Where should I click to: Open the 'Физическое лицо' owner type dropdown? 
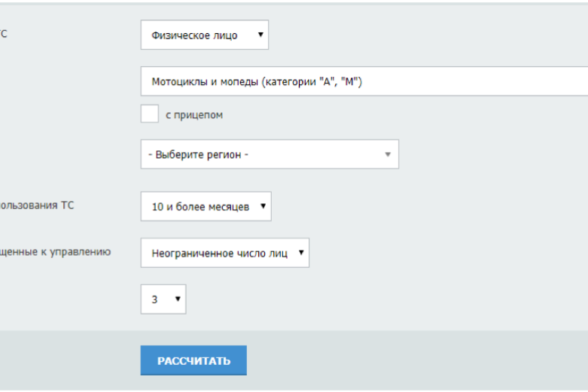[x=203, y=35]
